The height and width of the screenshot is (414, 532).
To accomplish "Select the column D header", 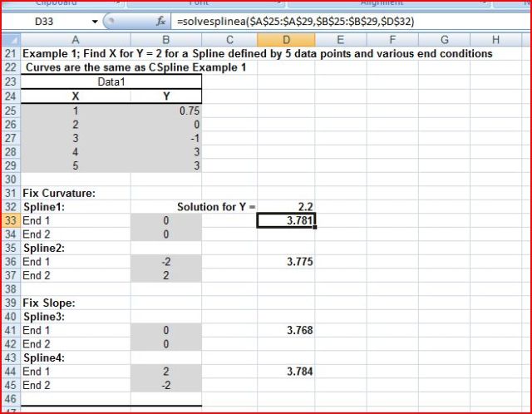I will click(x=286, y=39).
